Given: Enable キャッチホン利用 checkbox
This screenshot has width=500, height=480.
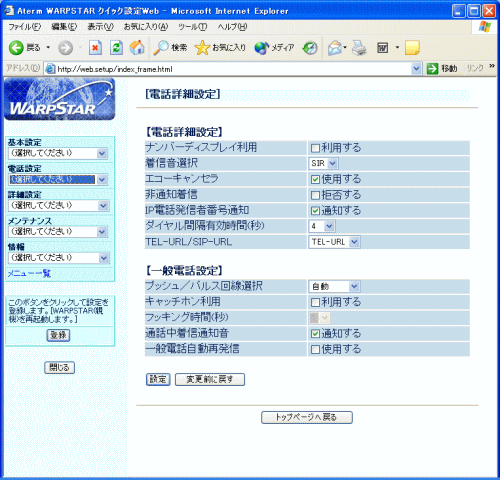Looking at the screenshot, I should coord(315,302).
